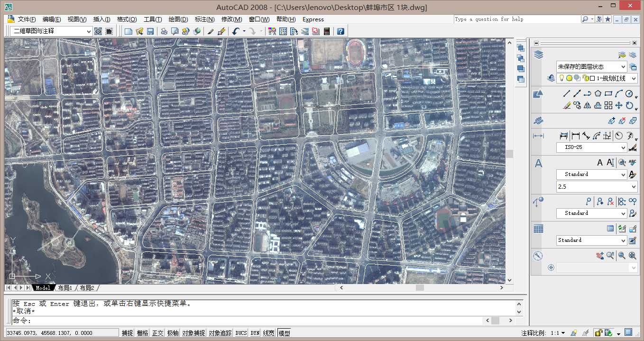Click the Undo arrow icon

pyautogui.click(x=236, y=31)
